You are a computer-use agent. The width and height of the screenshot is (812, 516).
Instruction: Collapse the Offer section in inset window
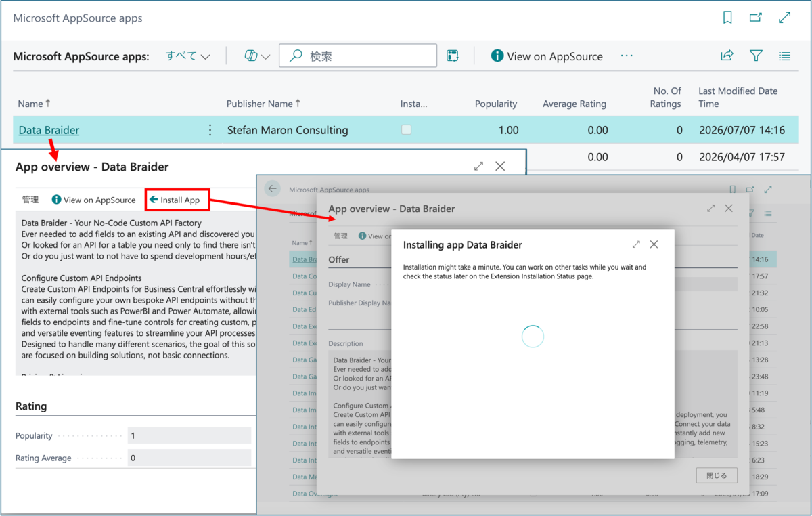pos(339,259)
